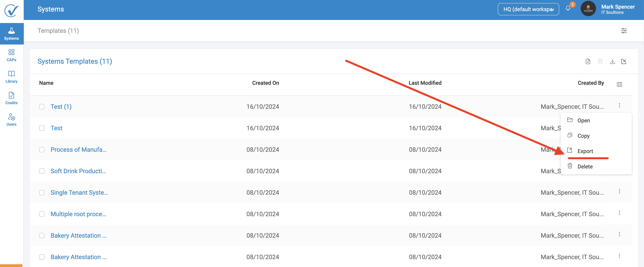This screenshot has width=644, height=267.
Task: Create a new template with add-file icon
Action: pyautogui.click(x=588, y=62)
